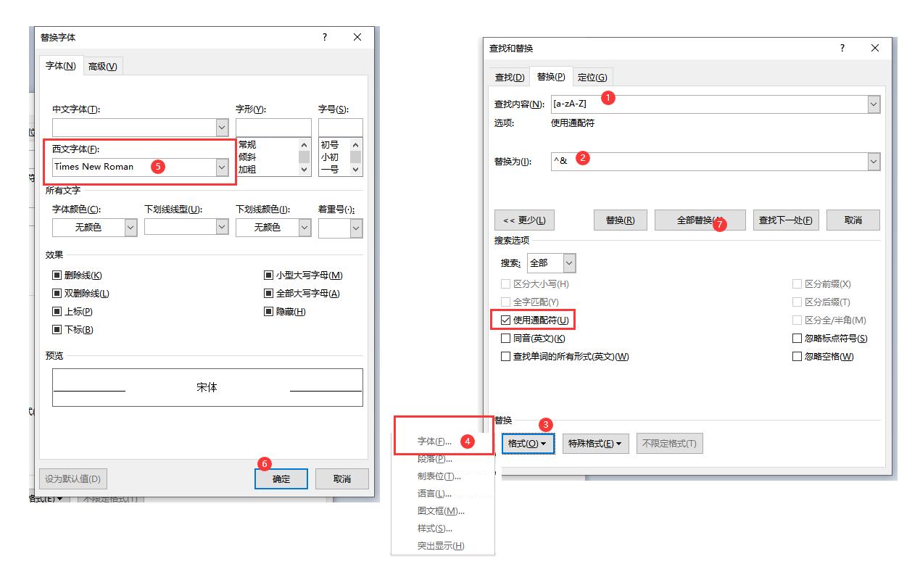Enable the 小型大写字母 small caps effect
Viewport: 920px width, 588px height.
(x=269, y=275)
